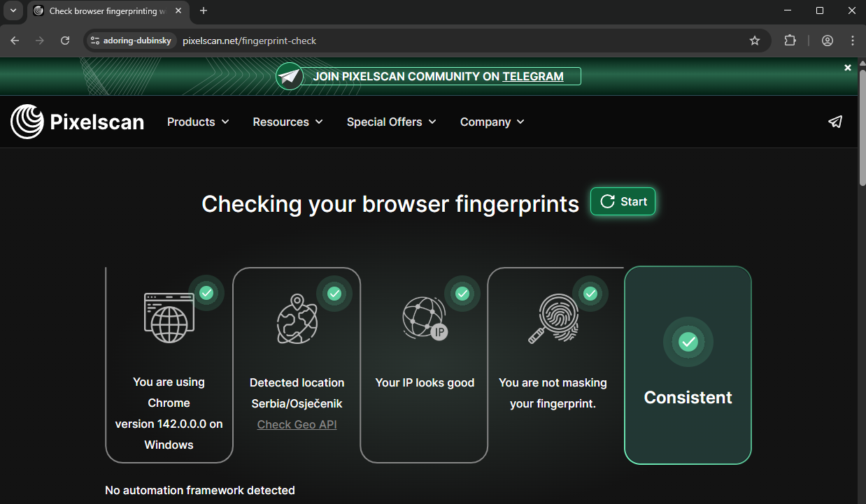
Task: Expand the Company menu
Action: (x=492, y=122)
